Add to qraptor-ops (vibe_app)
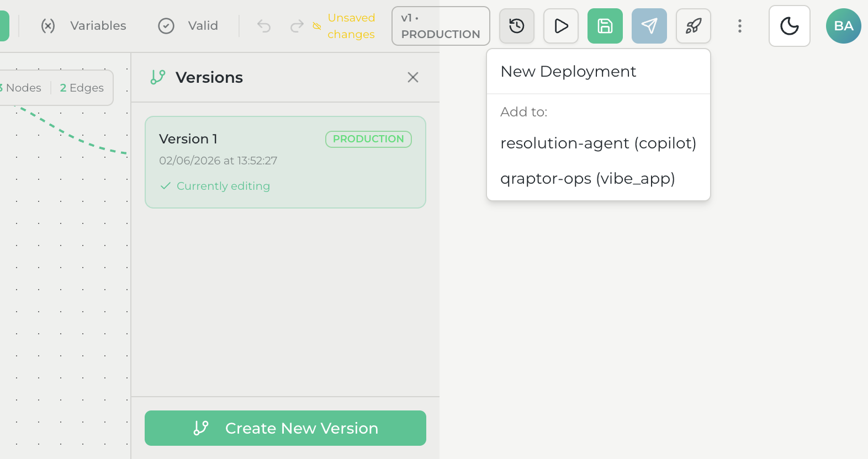Image resolution: width=868 pixels, height=459 pixels. click(x=599, y=179)
